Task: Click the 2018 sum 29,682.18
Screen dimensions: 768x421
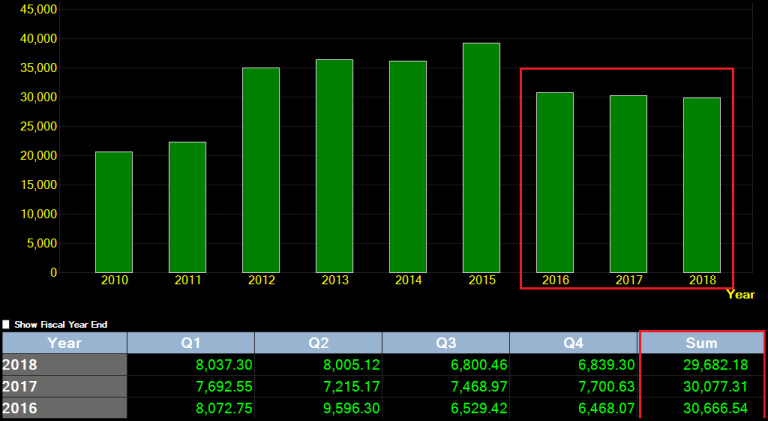Action: (716, 365)
